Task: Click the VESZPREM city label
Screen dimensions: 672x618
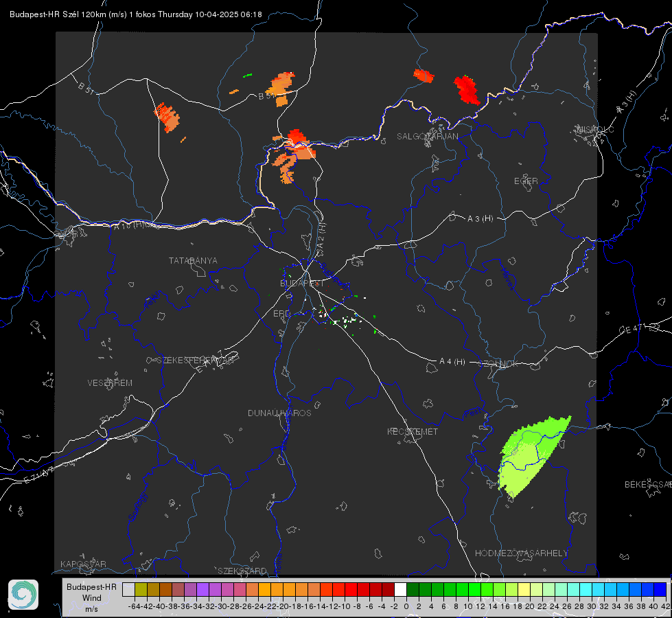Action: (x=110, y=383)
